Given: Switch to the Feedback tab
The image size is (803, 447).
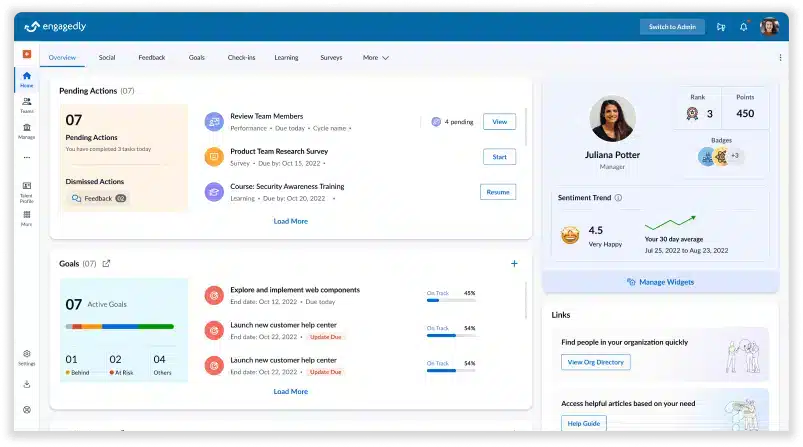Looking at the screenshot, I should [x=152, y=58].
